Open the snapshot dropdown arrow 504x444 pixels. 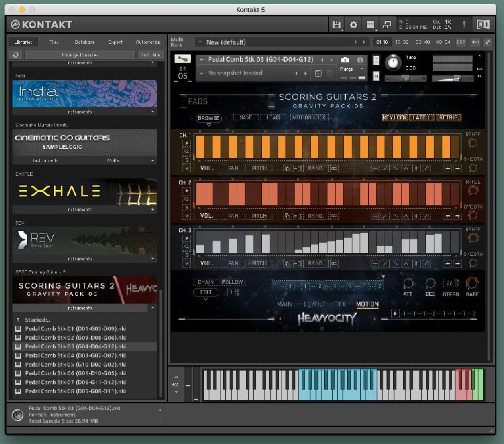[x=202, y=73]
